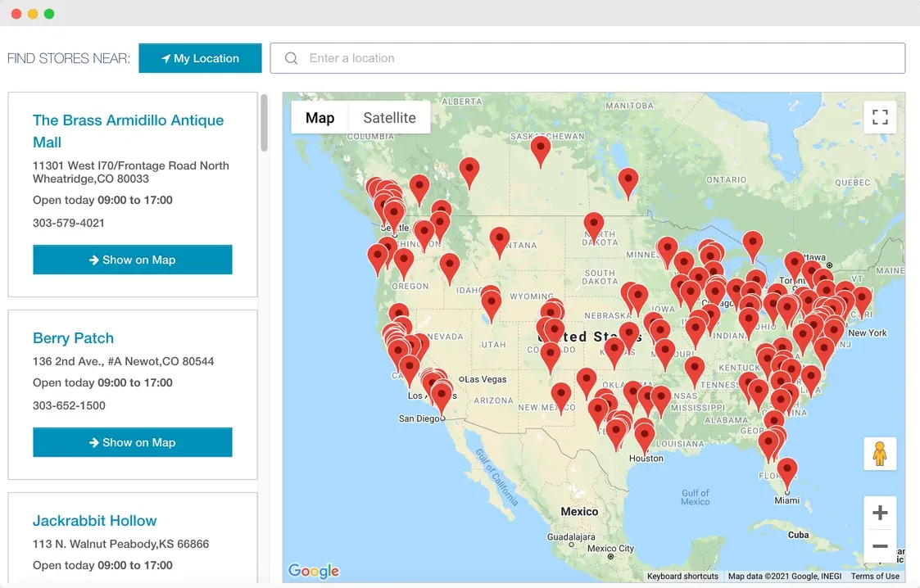920x588 pixels.
Task: Zoom in using the plus icon
Action: coord(880,512)
